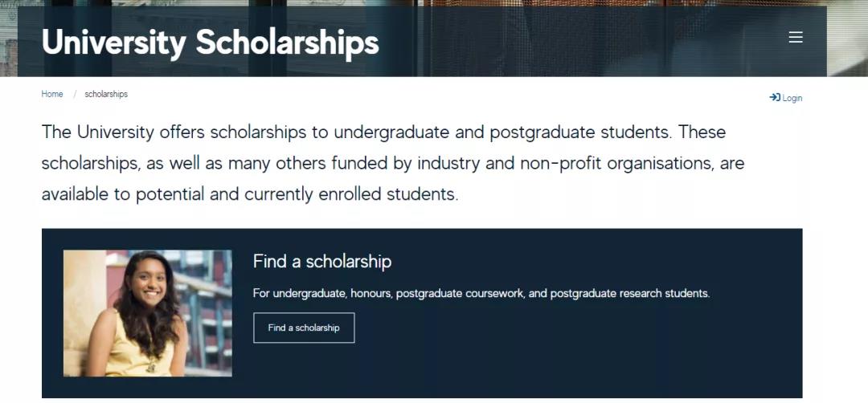Click the sentence starting 'For undergraduate, honours'
The image size is (868, 403).
click(x=481, y=293)
